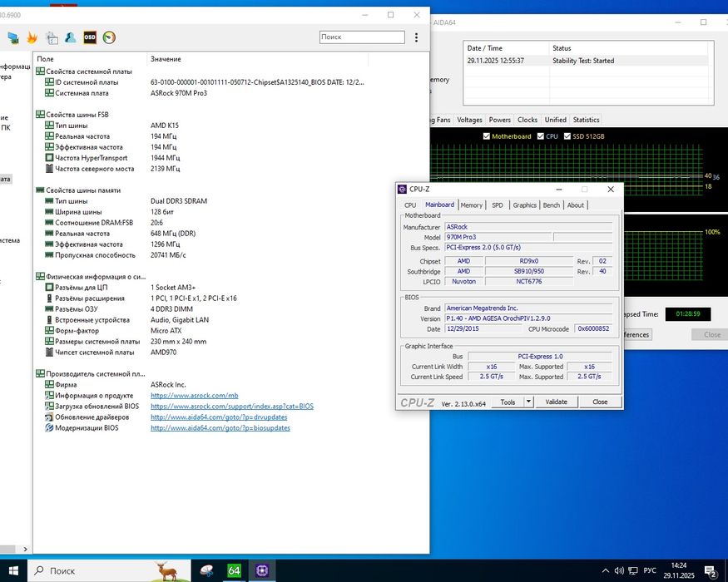Open the three-dot menu next to search

(416, 37)
